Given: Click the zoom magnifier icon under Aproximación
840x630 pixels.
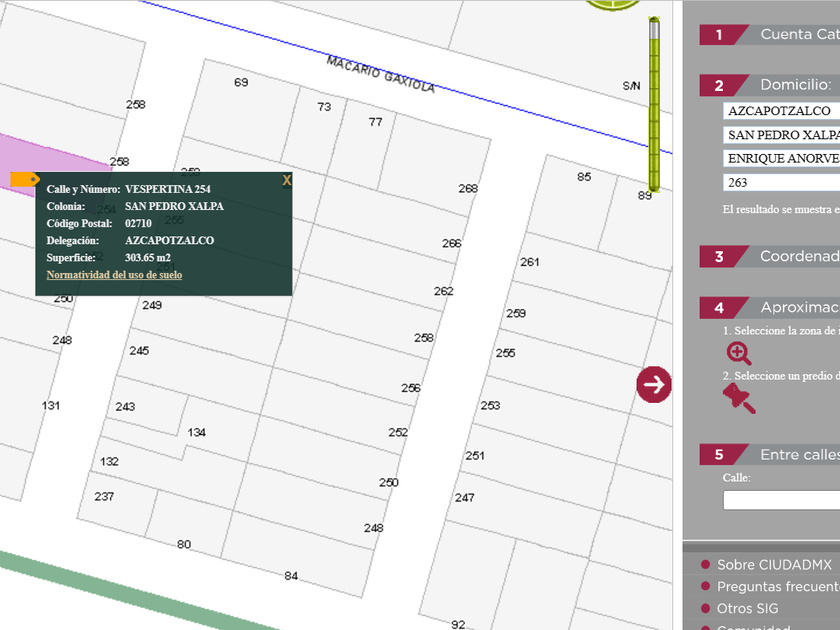Looking at the screenshot, I should (x=739, y=353).
